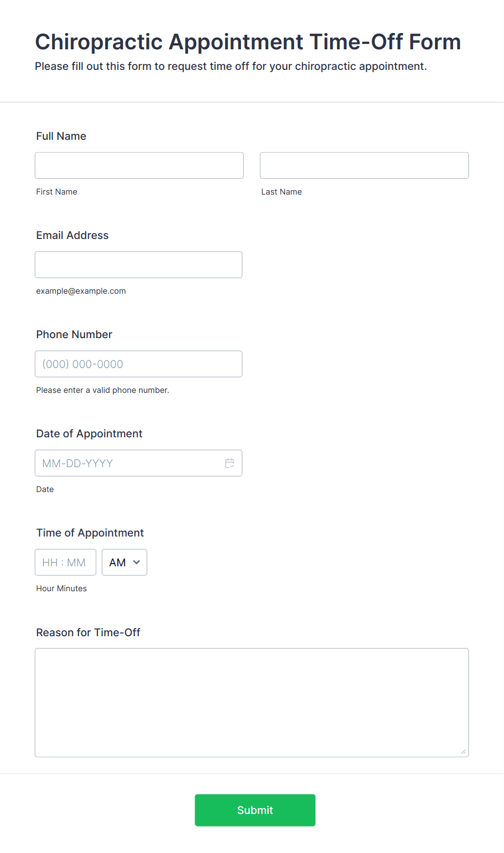Screen dimensions: 504x853
Task: Click the MM-DD-YYYY date field
Action: pos(139,463)
